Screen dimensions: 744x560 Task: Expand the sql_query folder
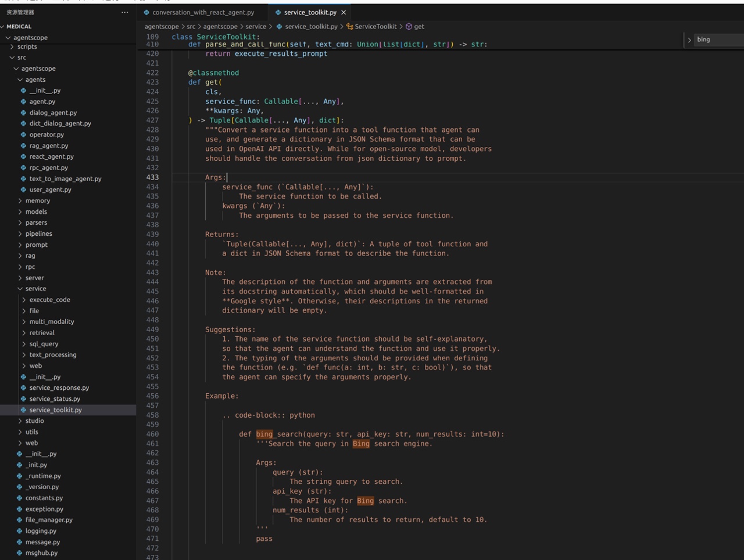click(x=24, y=344)
